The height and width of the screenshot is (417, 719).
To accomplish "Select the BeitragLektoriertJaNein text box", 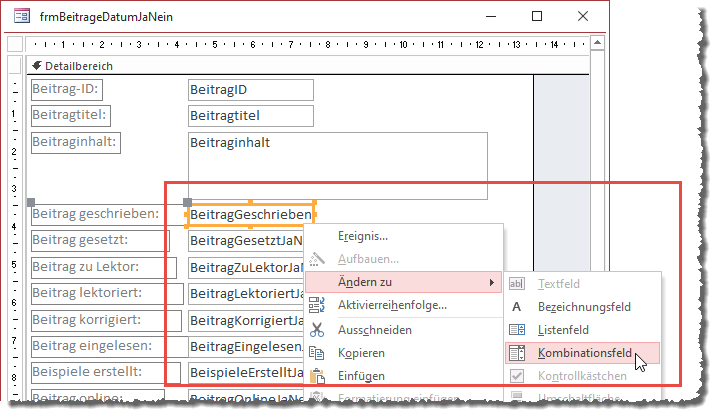I will [246, 294].
